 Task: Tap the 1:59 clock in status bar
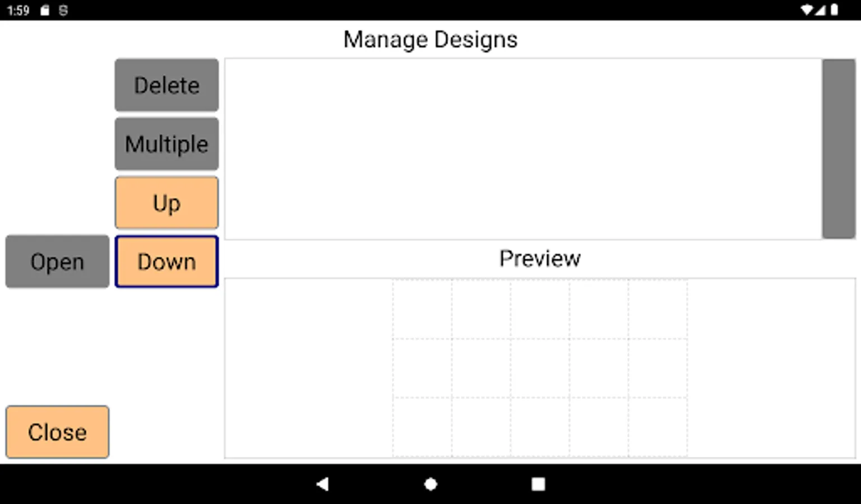(18, 10)
